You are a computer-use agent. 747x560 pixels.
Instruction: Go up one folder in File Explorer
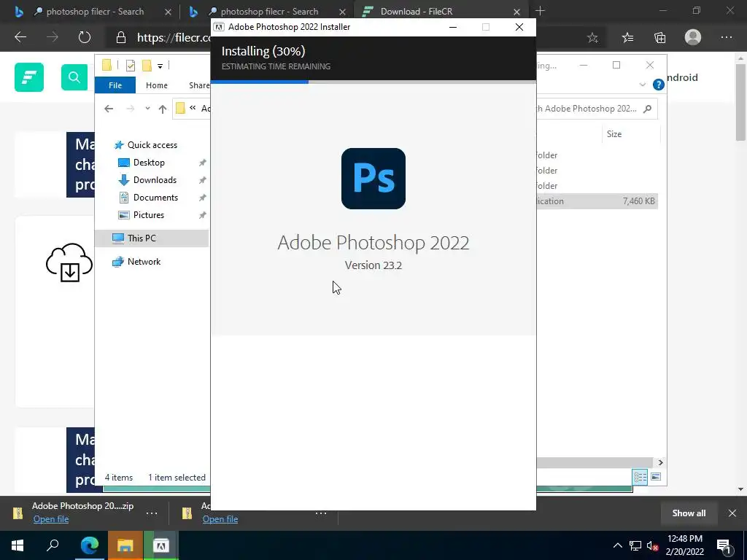click(x=163, y=109)
